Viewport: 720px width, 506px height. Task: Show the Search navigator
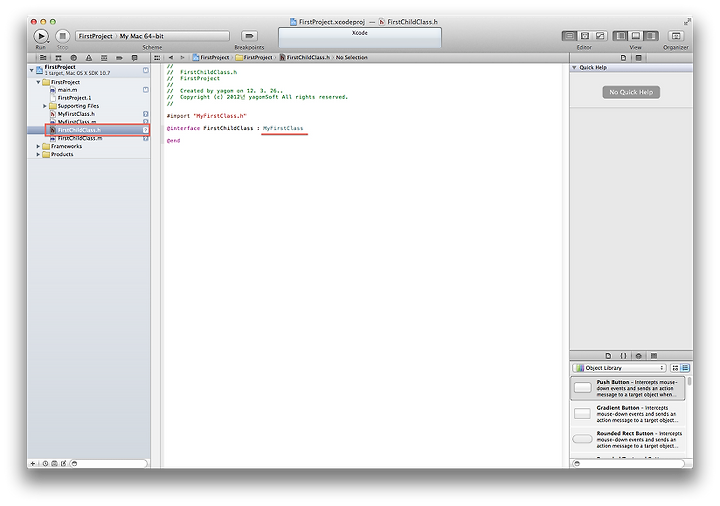coord(73,57)
